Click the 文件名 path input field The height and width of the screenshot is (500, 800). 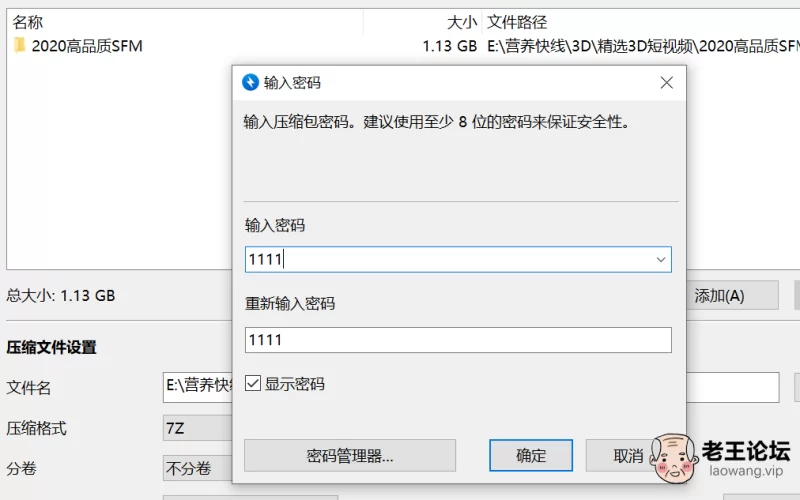(198, 387)
